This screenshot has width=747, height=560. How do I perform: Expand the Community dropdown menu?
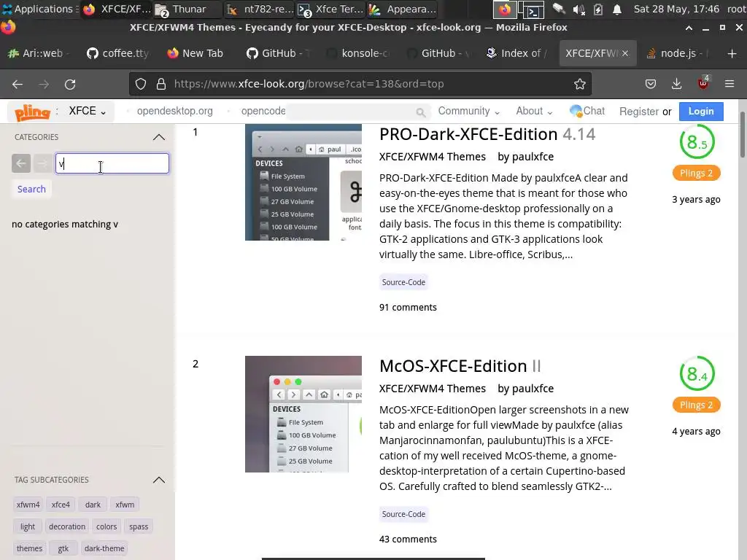tap(469, 111)
